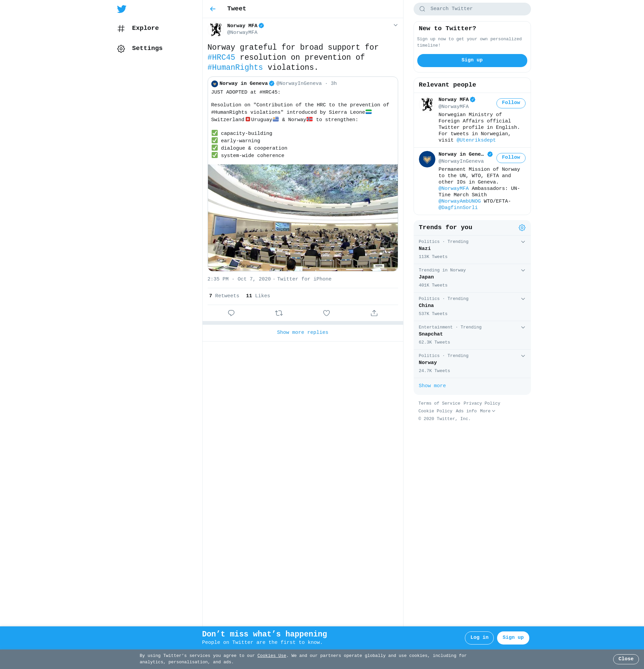
Task: Click the Settings gear icon in sidebar
Action: point(121,49)
